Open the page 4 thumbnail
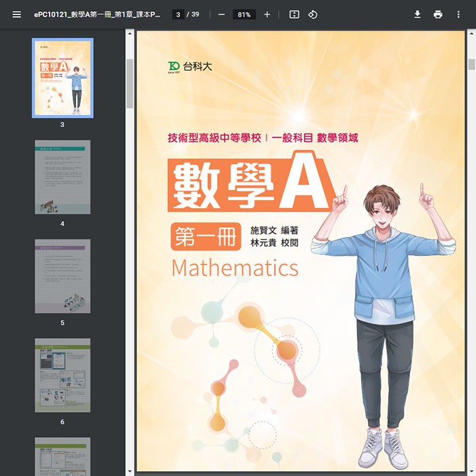 pos(63,177)
